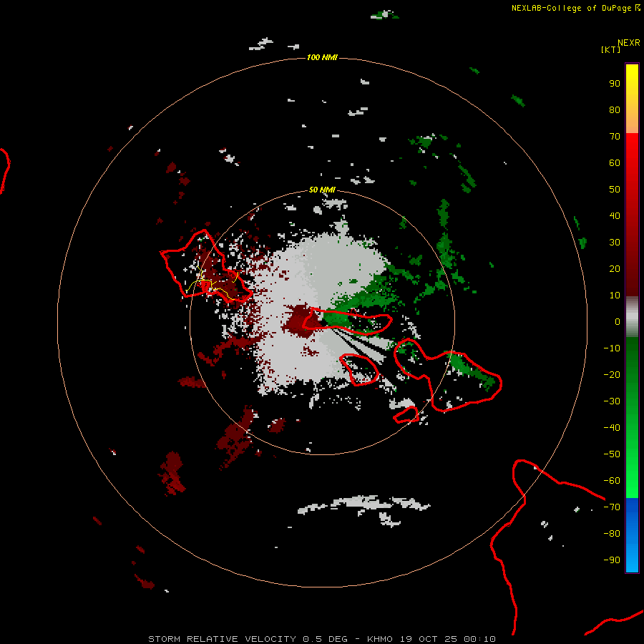644x644 pixels.
Task: Click the -80 value on velocity scale
Action: click(x=612, y=534)
